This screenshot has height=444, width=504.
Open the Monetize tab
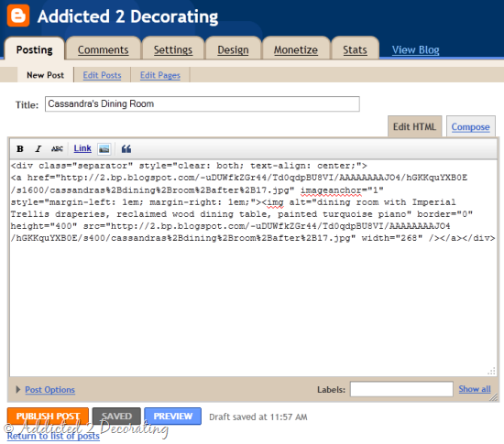[296, 49]
